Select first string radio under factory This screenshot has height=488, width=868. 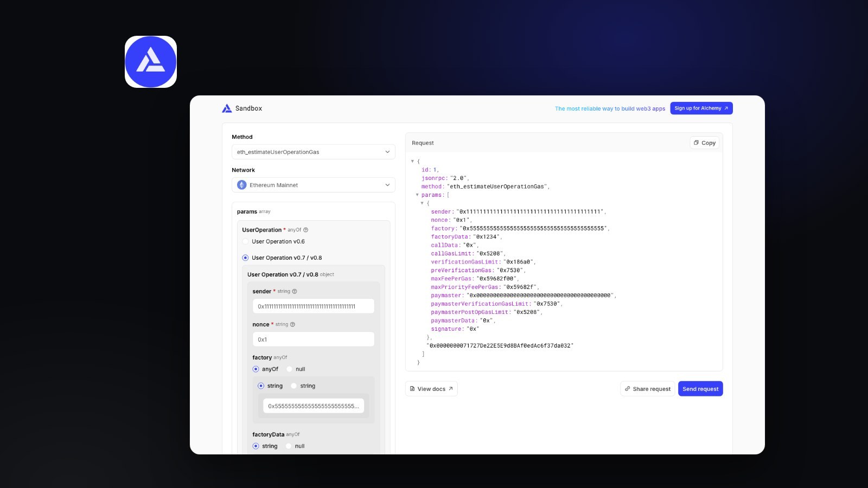click(261, 386)
